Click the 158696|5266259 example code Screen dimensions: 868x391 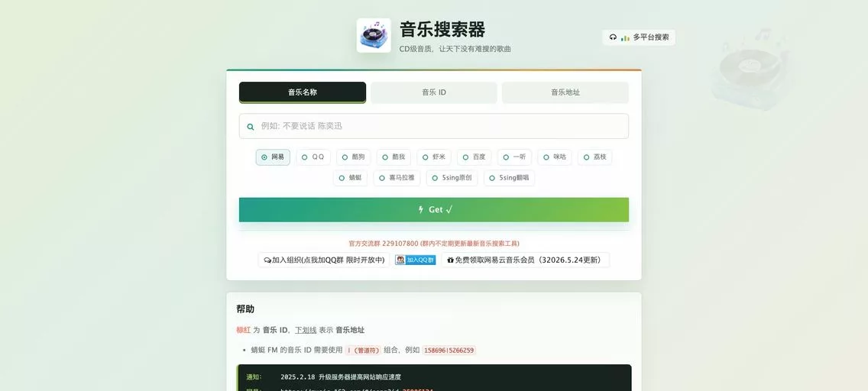[x=449, y=350]
